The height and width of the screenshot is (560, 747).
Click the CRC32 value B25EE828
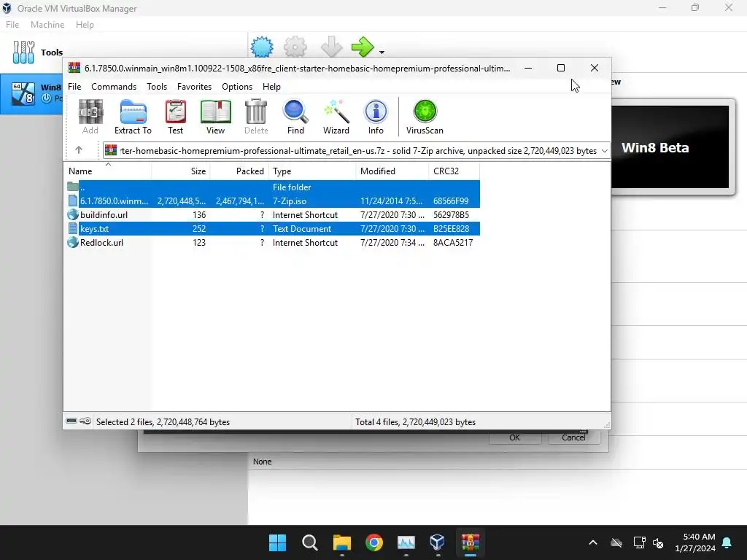coord(451,228)
